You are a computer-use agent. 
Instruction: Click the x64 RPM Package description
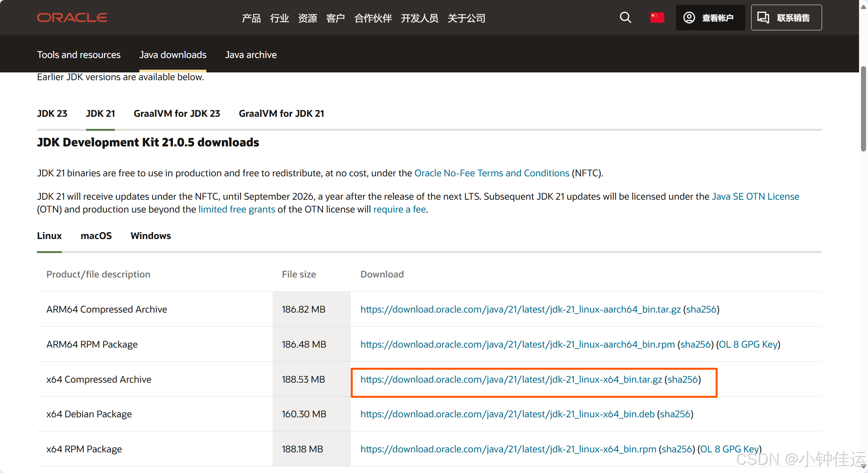click(x=84, y=449)
